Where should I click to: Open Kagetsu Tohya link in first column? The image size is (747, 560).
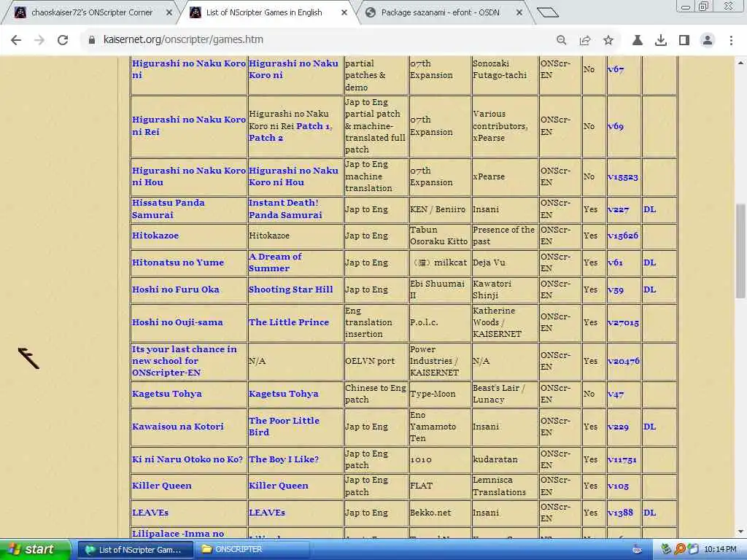point(167,394)
